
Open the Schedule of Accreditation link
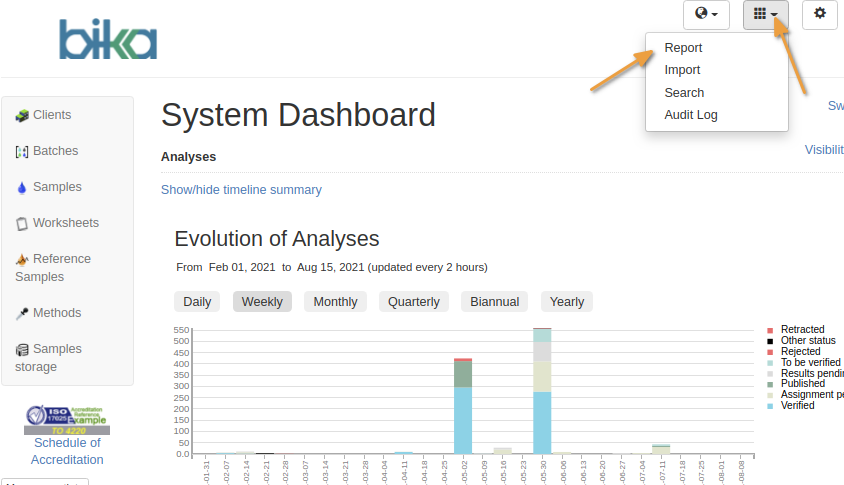(x=67, y=451)
